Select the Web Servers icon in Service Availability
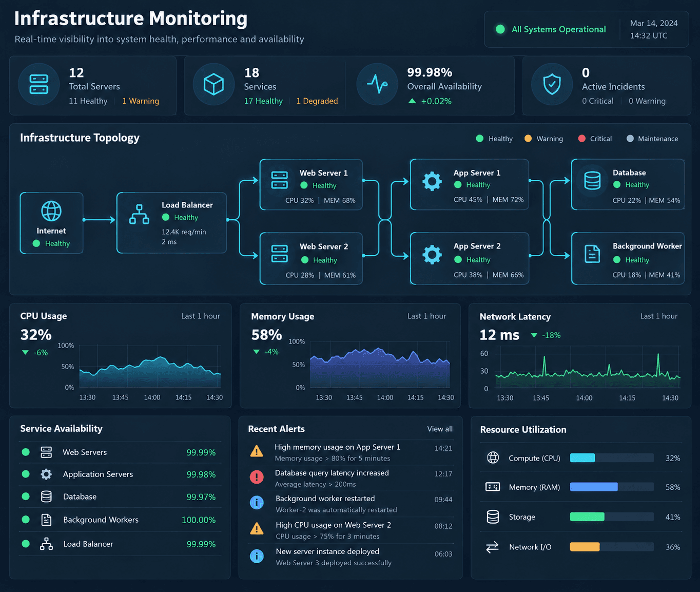700x592 pixels. [46, 452]
